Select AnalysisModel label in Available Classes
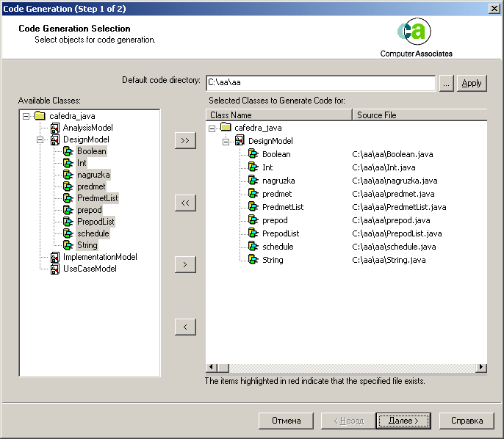 click(x=87, y=128)
